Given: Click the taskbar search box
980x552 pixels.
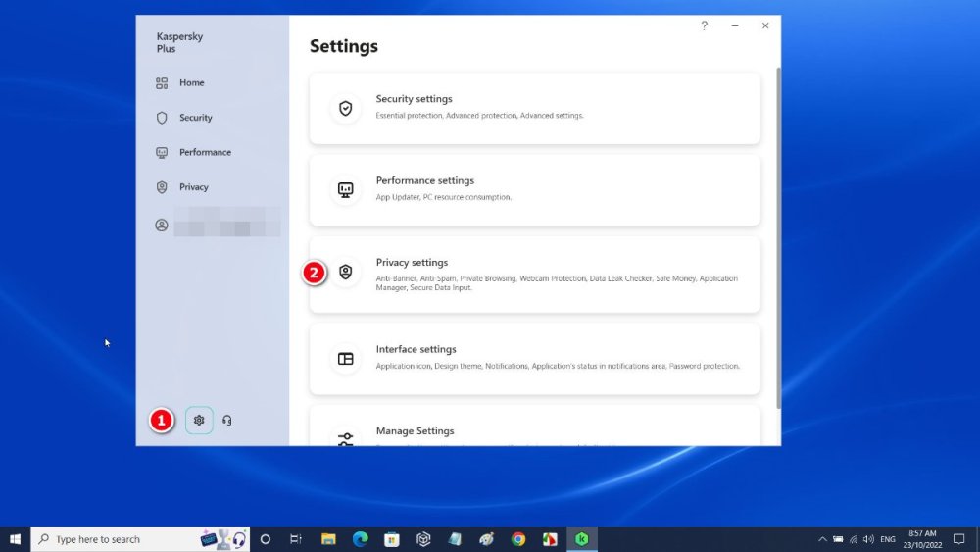Looking at the screenshot, I should [x=140, y=539].
